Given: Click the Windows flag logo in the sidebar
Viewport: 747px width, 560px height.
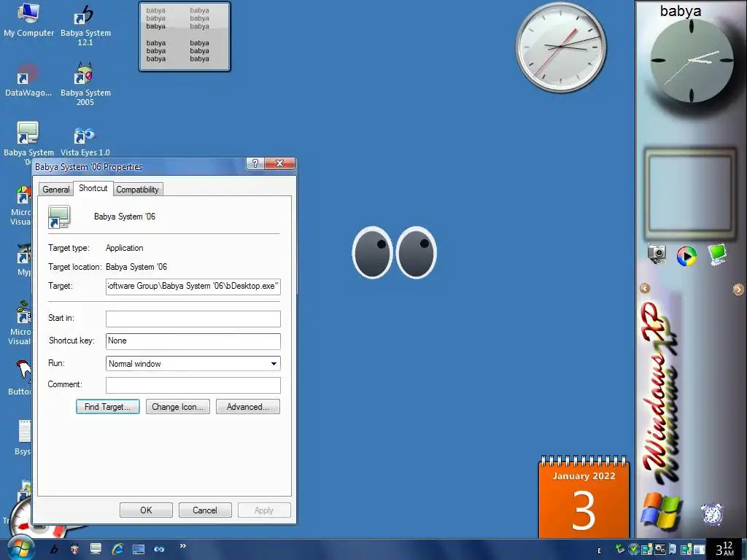Looking at the screenshot, I should (660, 512).
